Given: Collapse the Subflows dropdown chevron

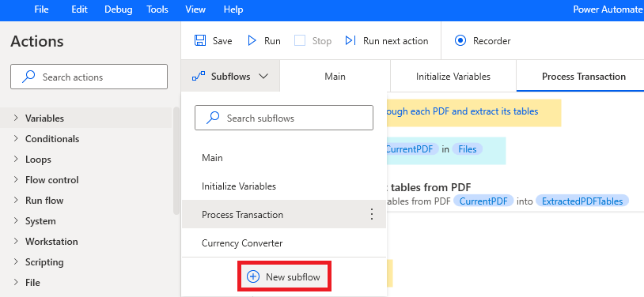Looking at the screenshot, I should [x=263, y=77].
